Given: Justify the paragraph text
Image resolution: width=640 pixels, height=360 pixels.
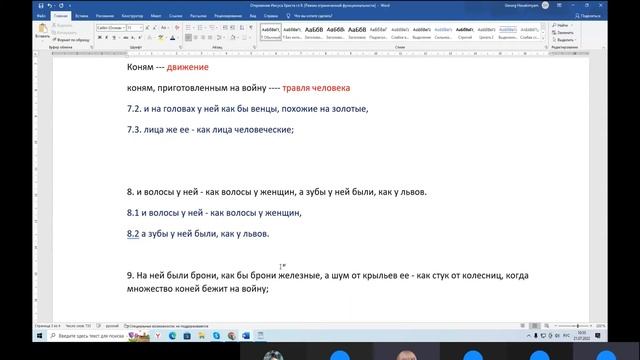Looking at the screenshot, I should 210,38.
